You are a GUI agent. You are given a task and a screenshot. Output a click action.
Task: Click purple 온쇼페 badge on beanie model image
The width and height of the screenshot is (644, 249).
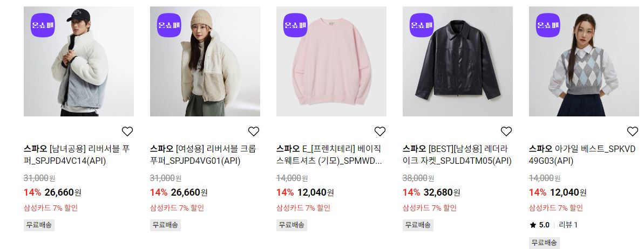pos(169,25)
